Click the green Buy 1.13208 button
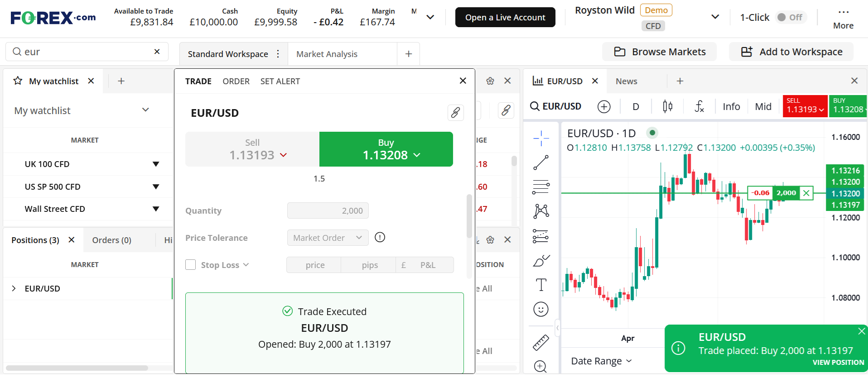Viewport: 868px width, 378px height. point(386,149)
